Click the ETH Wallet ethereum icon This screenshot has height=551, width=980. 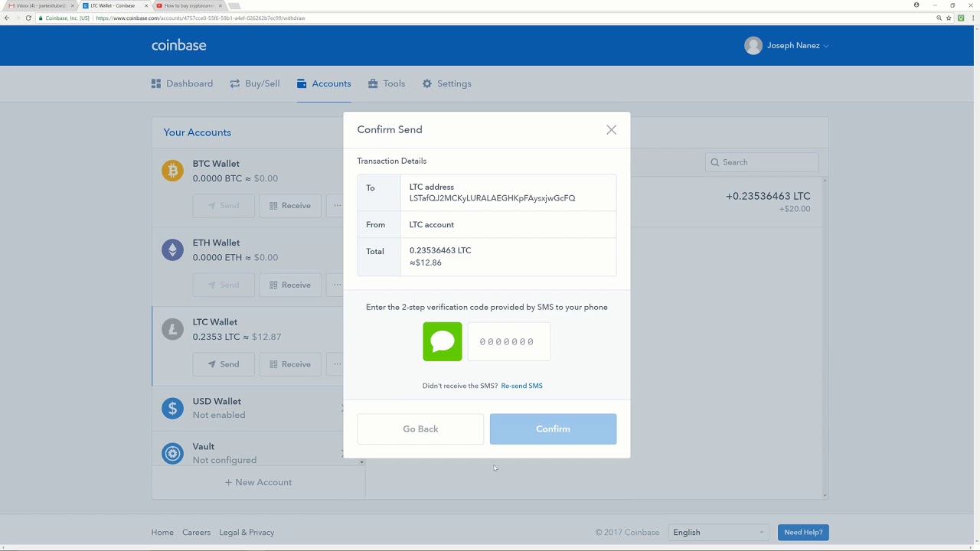click(172, 249)
